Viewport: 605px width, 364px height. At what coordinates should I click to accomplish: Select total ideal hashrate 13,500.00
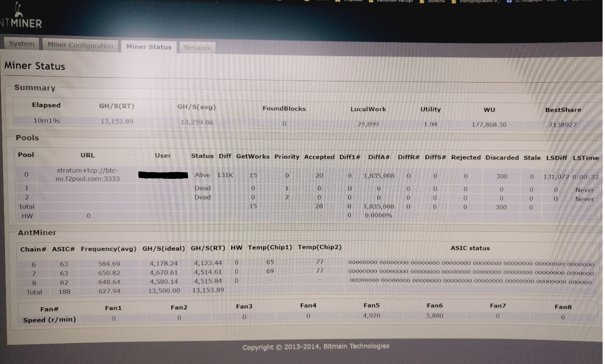[x=164, y=291]
